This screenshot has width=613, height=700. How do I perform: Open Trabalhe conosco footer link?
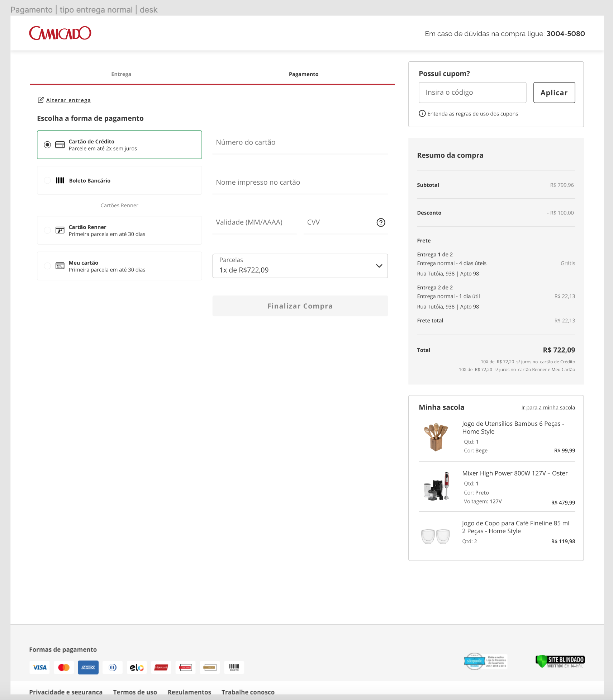[248, 692]
